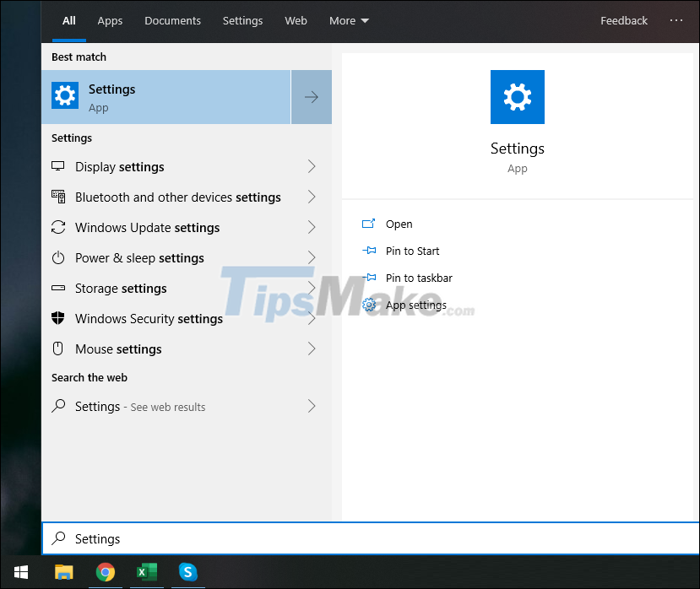Image resolution: width=700 pixels, height=589 pixels.
Task: Click the App settings gear icon
Action: 368,305
